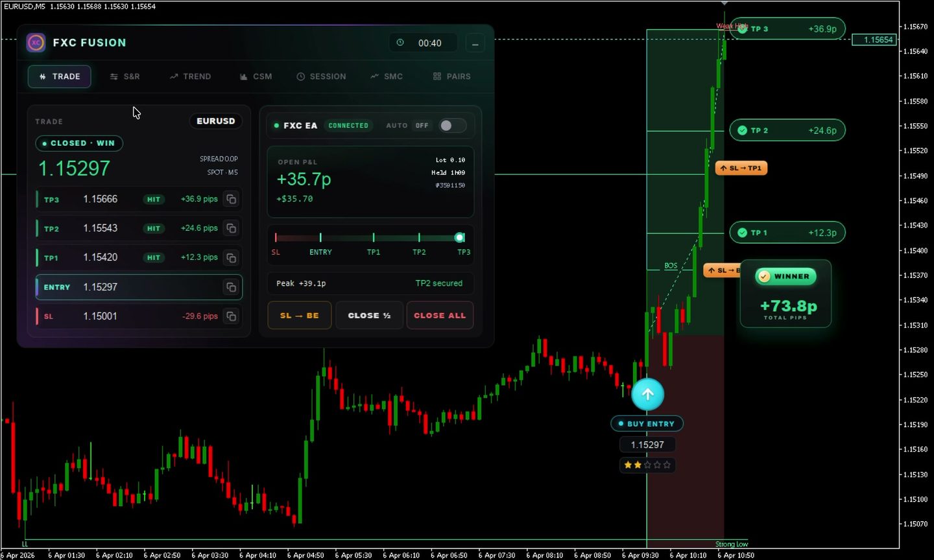Click the +35.7p open P&L value
This screenshot has width=934, height=560.
[304, 179]
